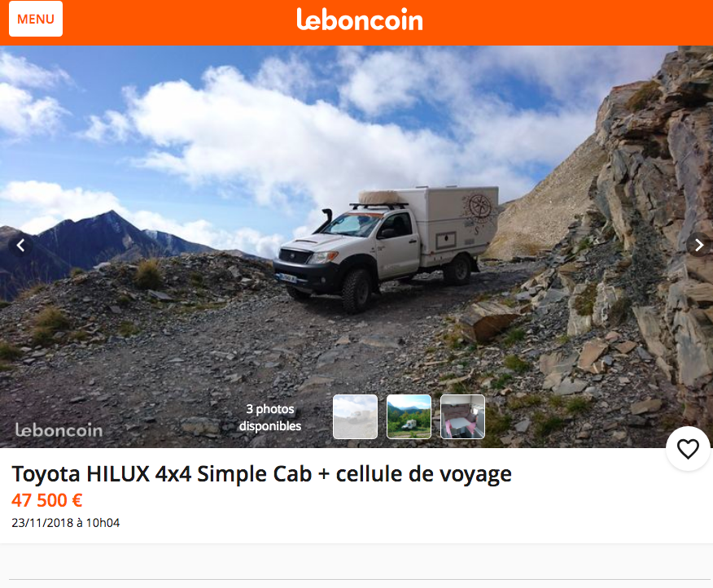Show the previous photo with left arrow
The height and width of the screenshot is (588, 713).
click(x=20, y=246)
